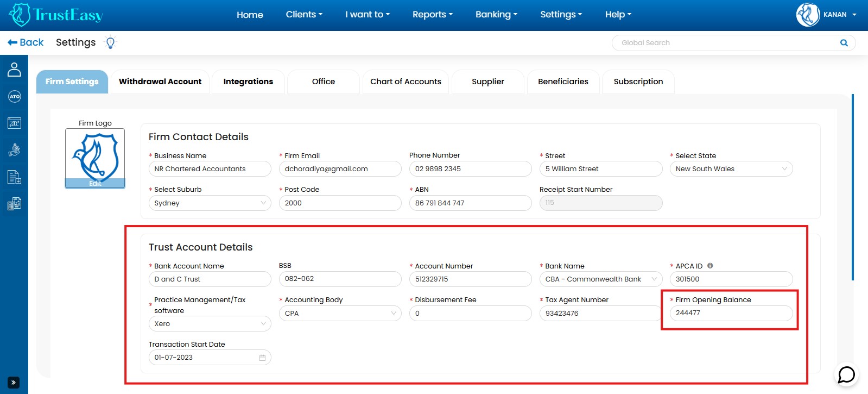Click the TrustEasy logo
The width and height of the screenshot is (868, 394).
(56, 15)
